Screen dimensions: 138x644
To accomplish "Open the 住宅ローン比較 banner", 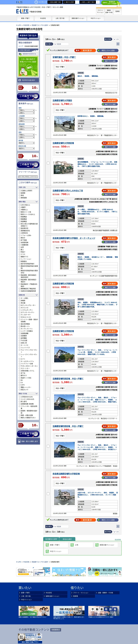I will point(34,611).
